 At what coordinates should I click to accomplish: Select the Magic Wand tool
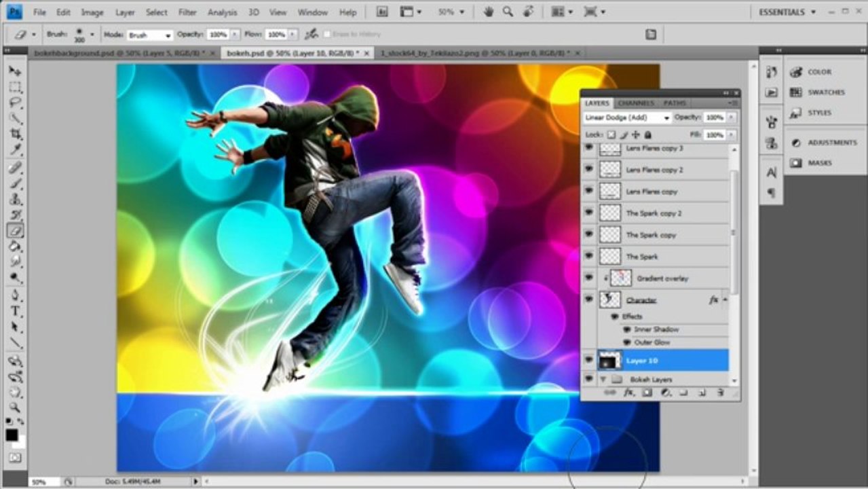click(x=14, y=118)
